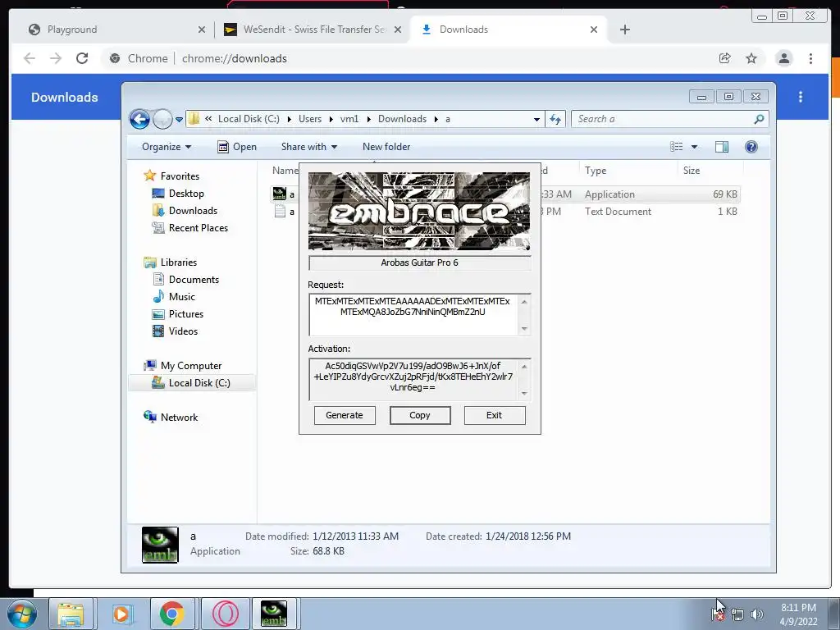Open Explorer recent locations dropdown arrow
This screenshot has height=630, width=840.
pos(179,120)
